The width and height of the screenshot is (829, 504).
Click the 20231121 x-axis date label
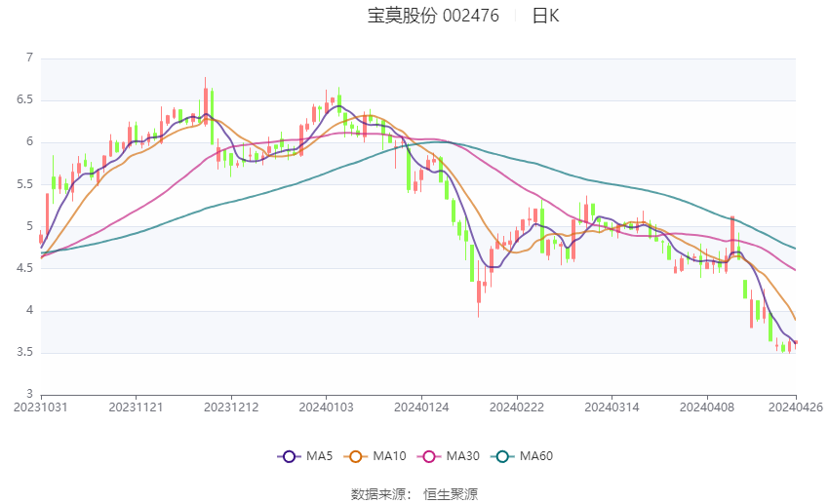coord(136,407)
